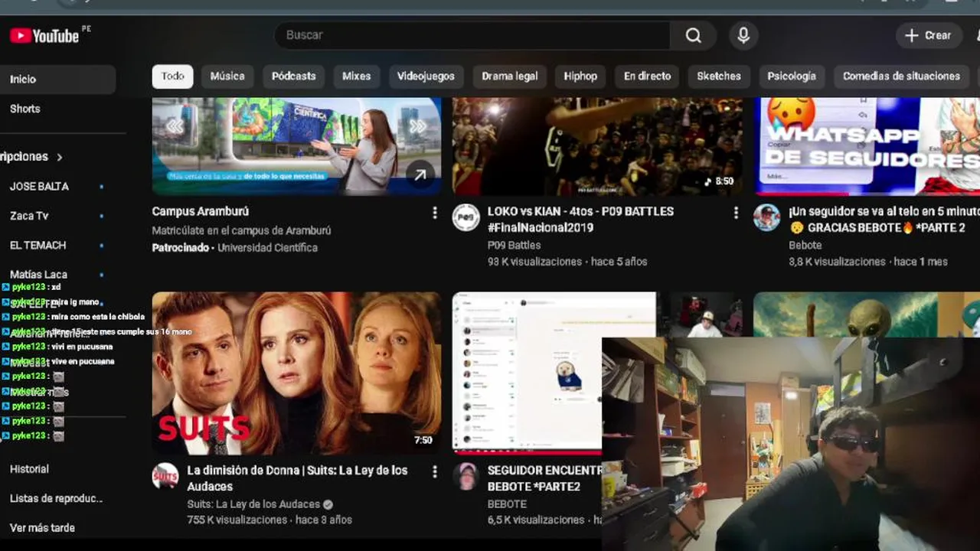Click the YouTube logo
The image size is (980, 551).
[44, 35]
